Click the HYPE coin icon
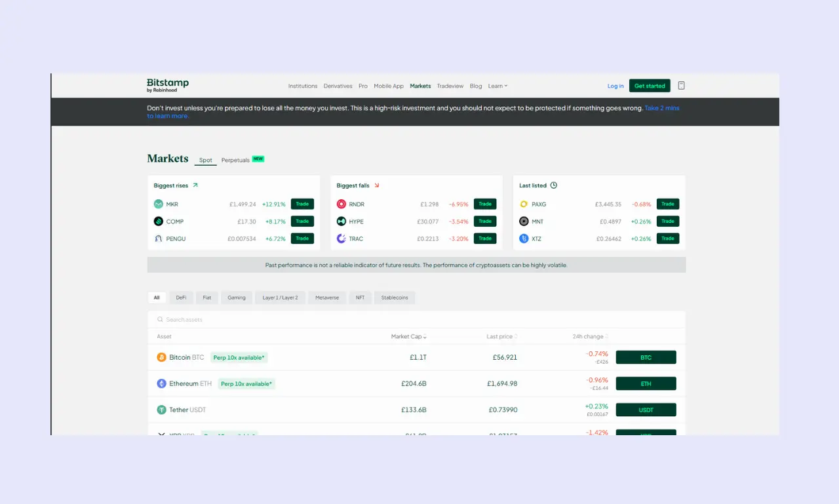This screenshot has height=504, width=839. pos(341,222)
